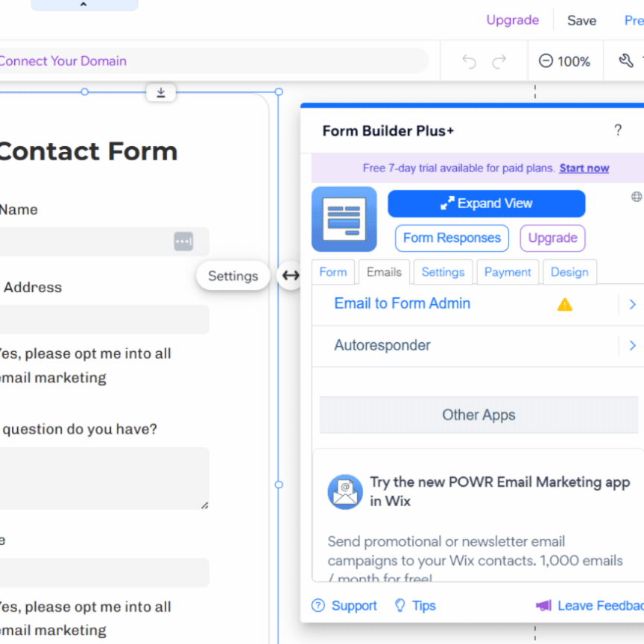Click the Autoresponder label
644x644 pixels.
coord(382,345)
